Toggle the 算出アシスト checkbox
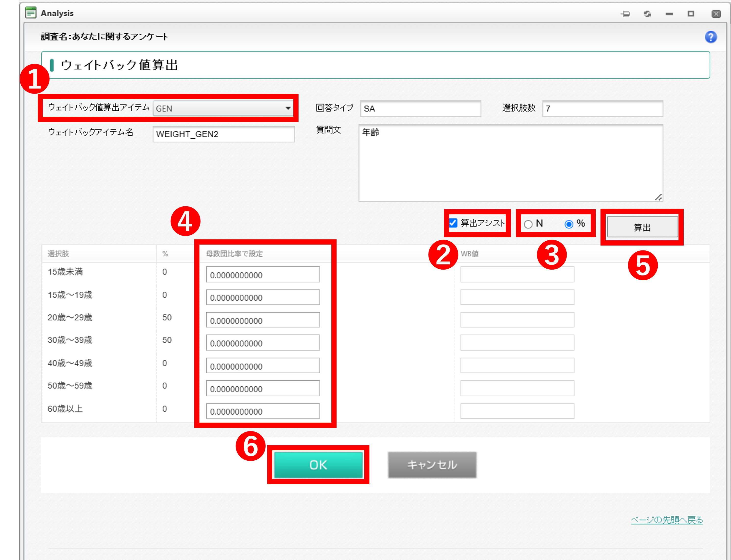Viewport: 731px width, 560px height. (453, 223)
